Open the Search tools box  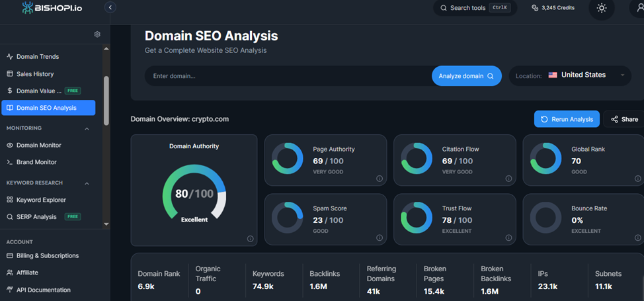[x=475, y=8]
